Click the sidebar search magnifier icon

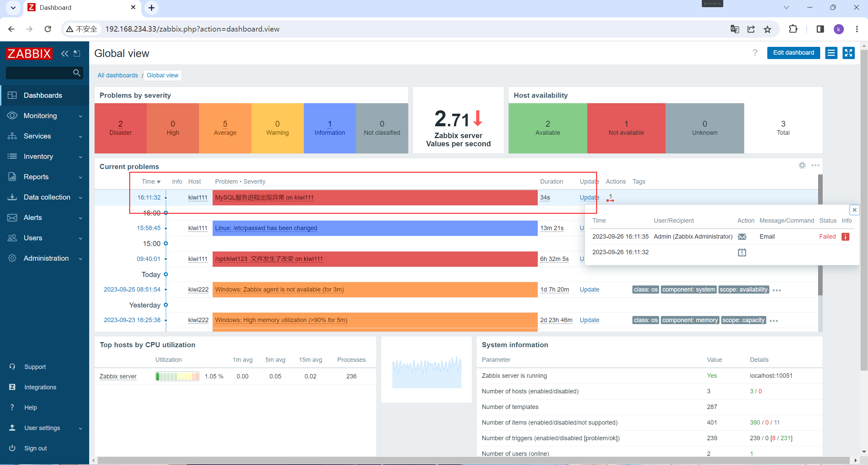click(77, 73)
